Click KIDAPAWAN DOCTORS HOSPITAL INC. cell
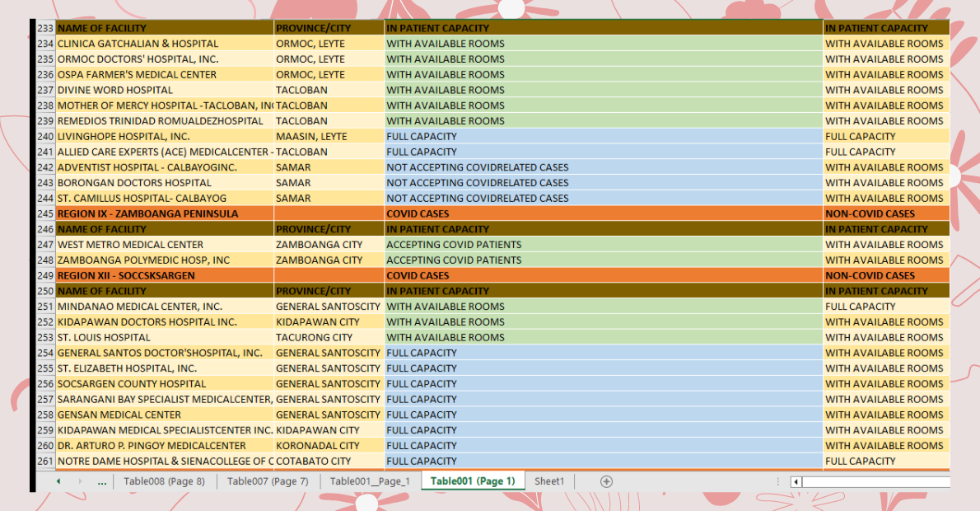 pos(165,322)
